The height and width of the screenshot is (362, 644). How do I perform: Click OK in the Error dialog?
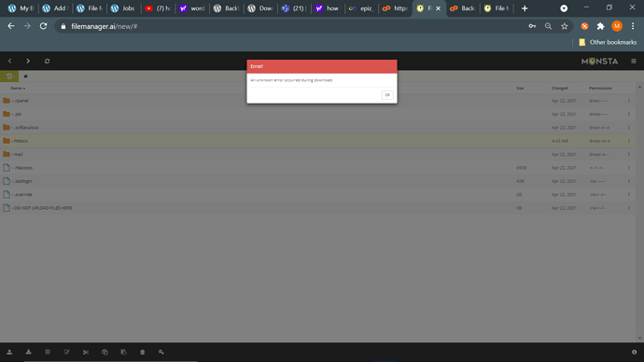pyautogui.click(x=387, y=95)
